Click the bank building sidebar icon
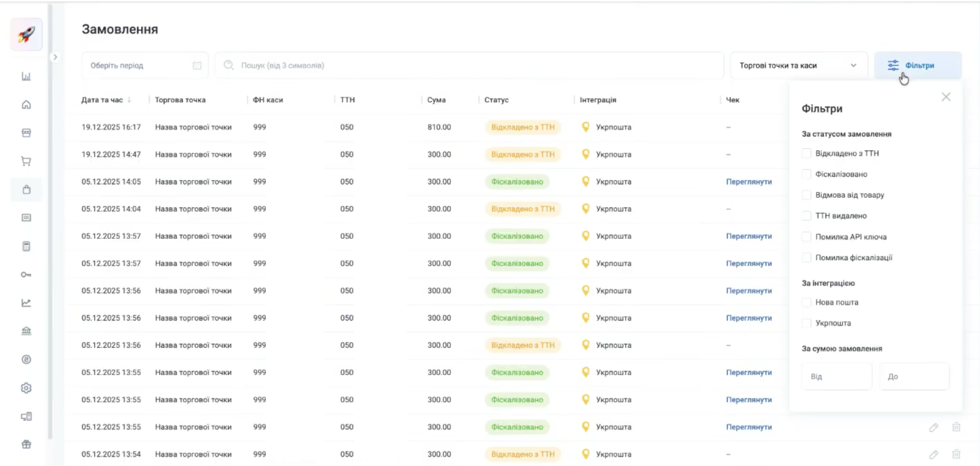The image size is (980, 466). tap(26, 331)
